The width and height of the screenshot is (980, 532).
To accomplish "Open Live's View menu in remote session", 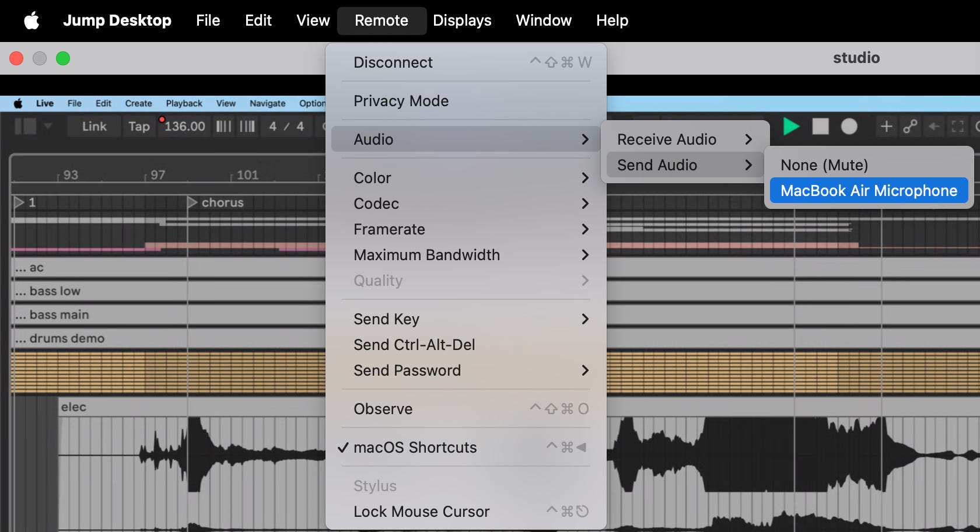I will click(226, 103).
